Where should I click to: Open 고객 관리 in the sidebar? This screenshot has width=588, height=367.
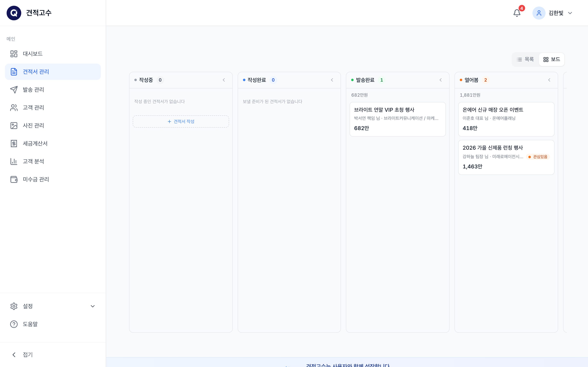coord(53,107)
